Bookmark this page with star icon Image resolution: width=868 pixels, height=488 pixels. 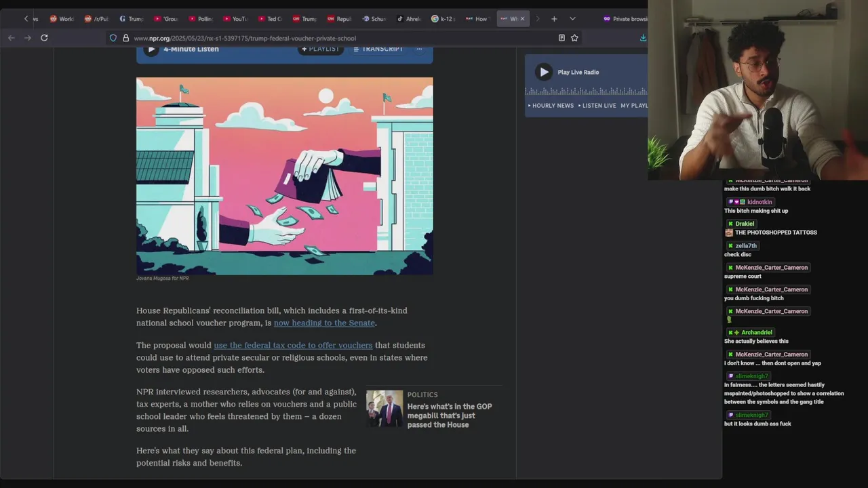pyautogui.click(x=574, y=38)
